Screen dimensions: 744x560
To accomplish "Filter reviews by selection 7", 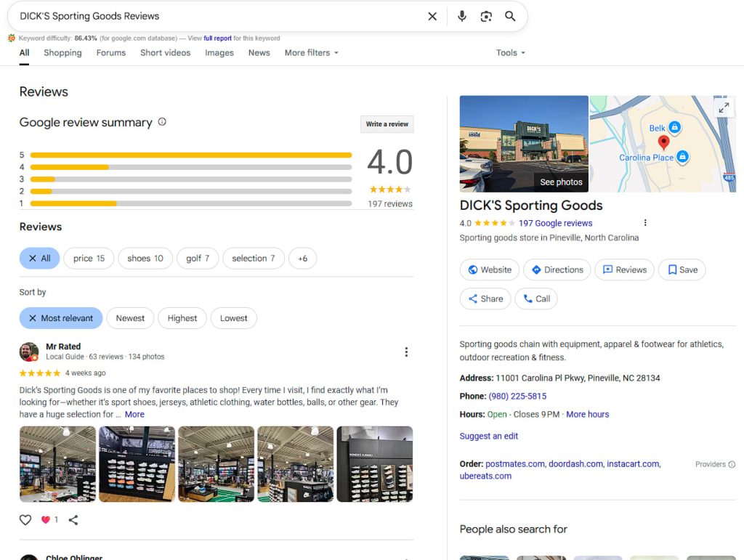I will tap(254, 259).
